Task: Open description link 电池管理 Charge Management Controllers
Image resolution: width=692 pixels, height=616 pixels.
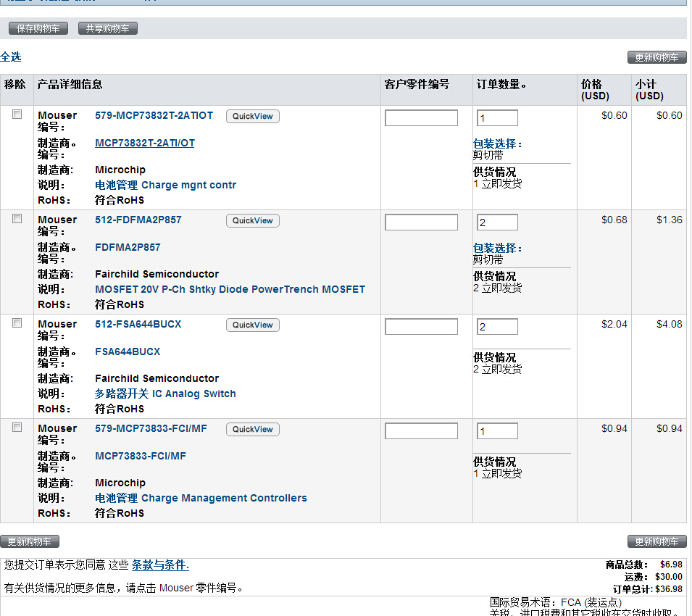Action: point(201,498)
